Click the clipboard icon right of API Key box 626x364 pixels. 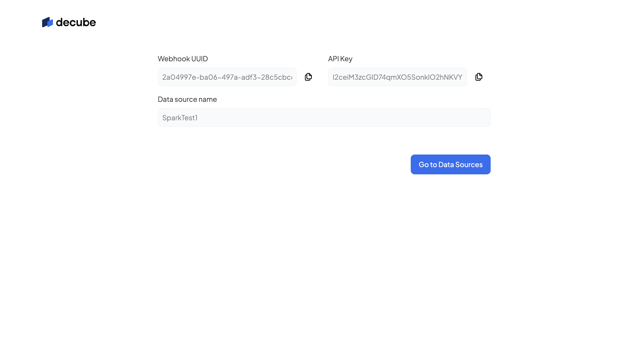479,77
